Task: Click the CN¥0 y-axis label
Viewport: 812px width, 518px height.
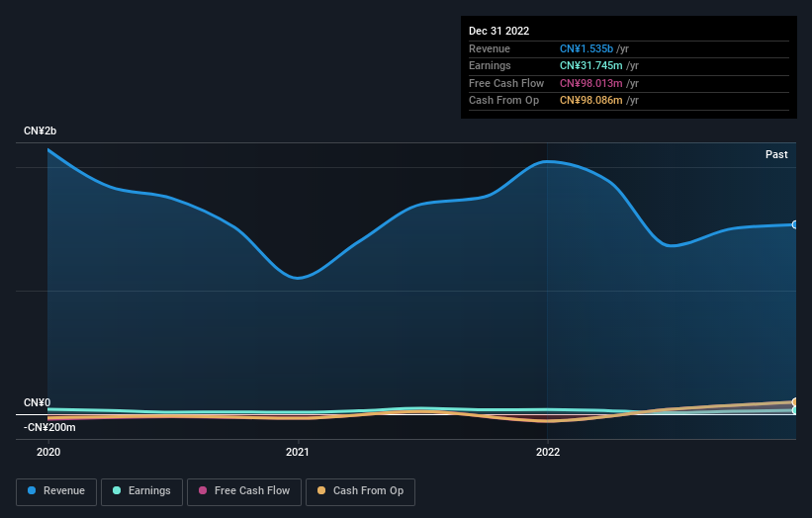Action: coord(38,402)
